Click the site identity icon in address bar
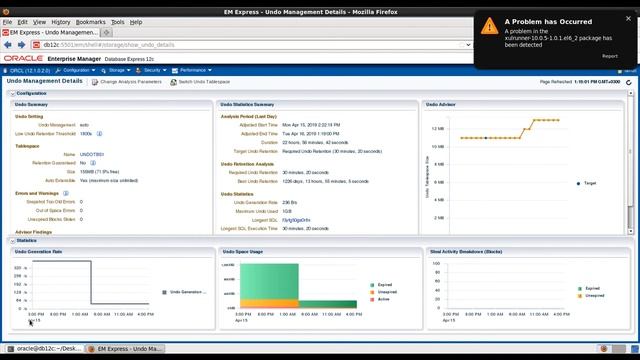Screen dimensions: 640x360 (x=36, y=45)
